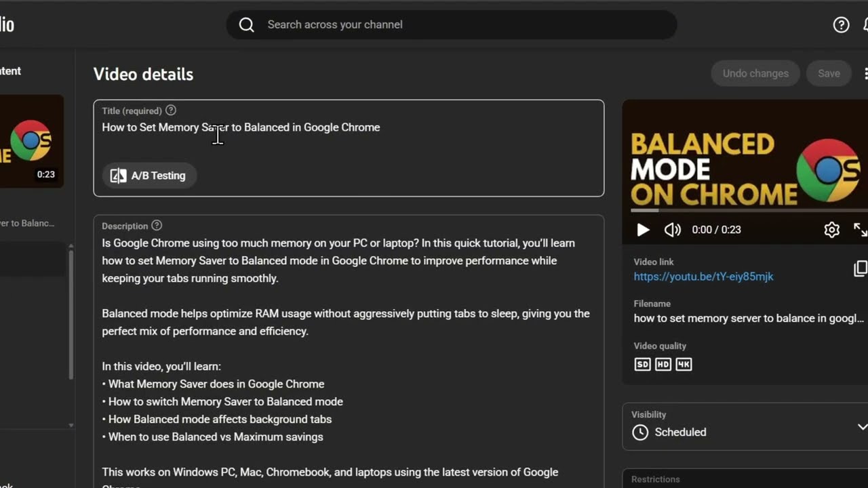
Task: Click bullet 'When to use Balanced vs Maximum savings'
Action: click(212, 437)
